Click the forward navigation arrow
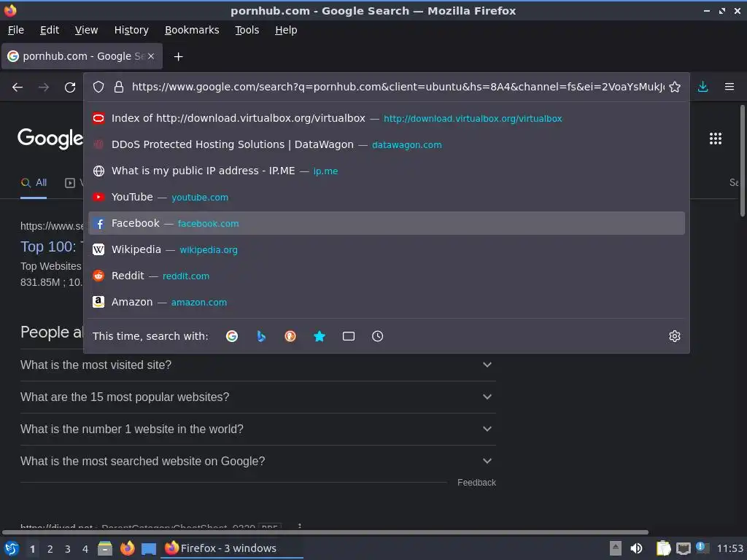The height and width of the screenshot is (560, 747). (x=43, y=87)
